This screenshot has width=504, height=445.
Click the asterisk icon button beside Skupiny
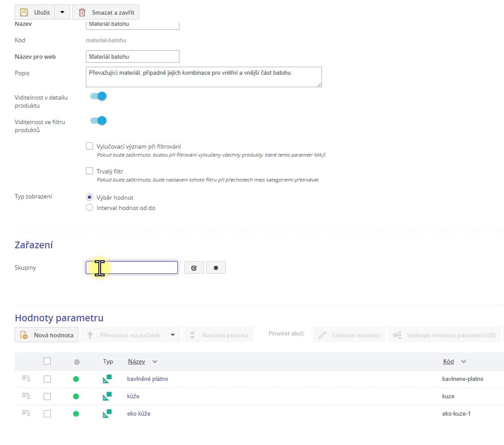(x=216, y=267)
